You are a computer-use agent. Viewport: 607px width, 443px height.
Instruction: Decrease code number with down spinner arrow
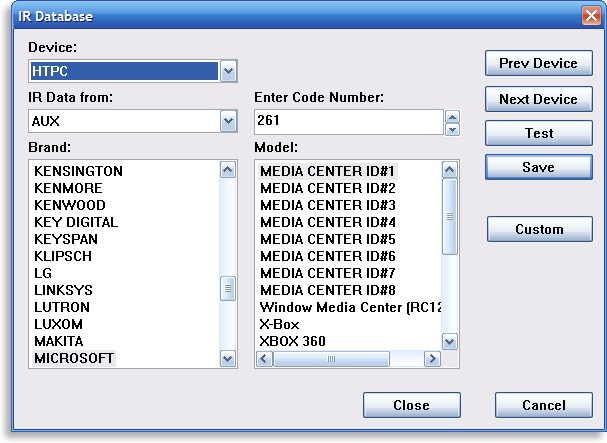(x=452, y=129)
